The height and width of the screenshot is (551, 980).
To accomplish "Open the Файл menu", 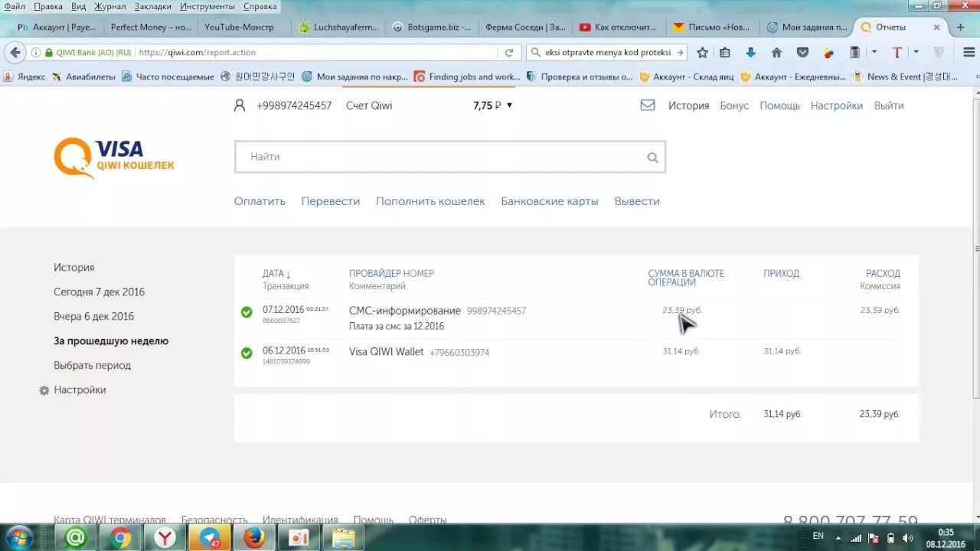I will coord(15,6).
